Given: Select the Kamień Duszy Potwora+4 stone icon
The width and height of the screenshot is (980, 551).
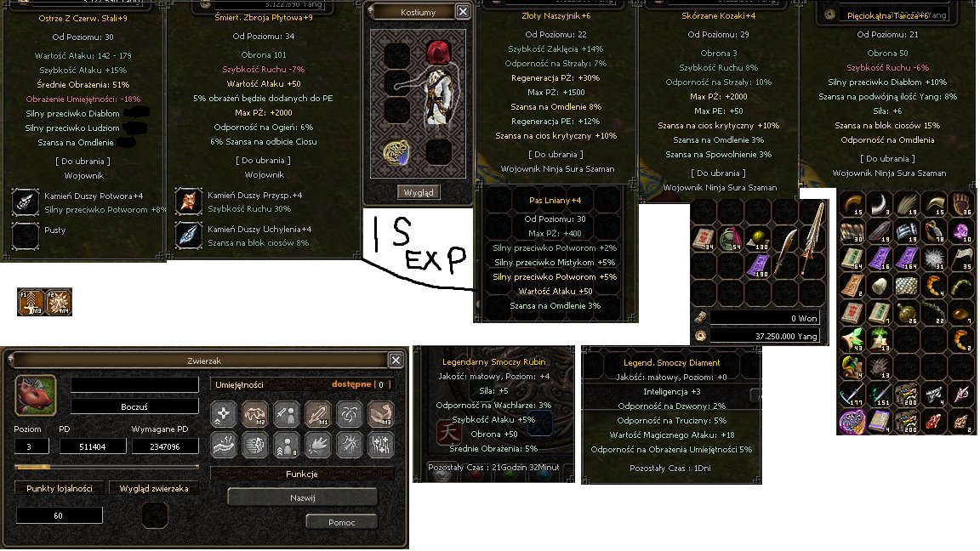Looking at the screenshot, I should 26,202.
